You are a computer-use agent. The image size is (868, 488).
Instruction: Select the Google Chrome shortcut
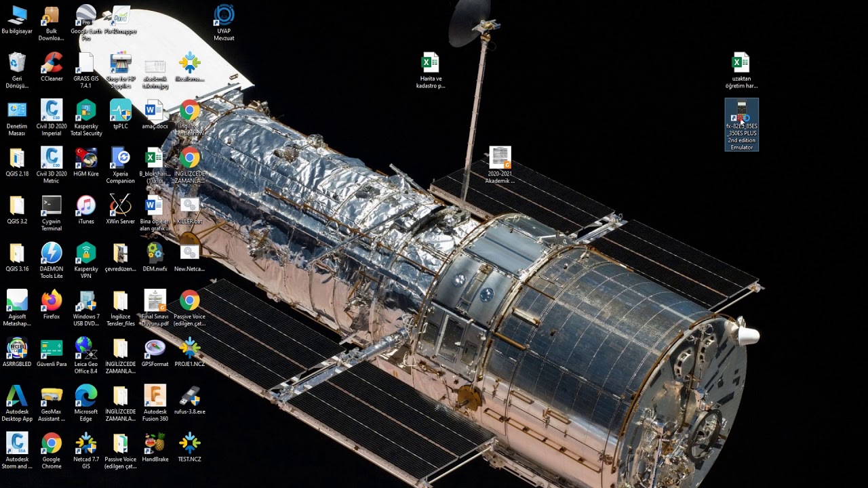(x=52, y=450)
